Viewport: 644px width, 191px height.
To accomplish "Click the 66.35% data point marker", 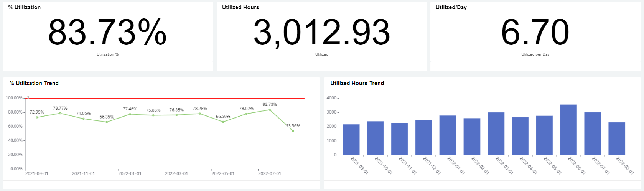I will (107, 122).
